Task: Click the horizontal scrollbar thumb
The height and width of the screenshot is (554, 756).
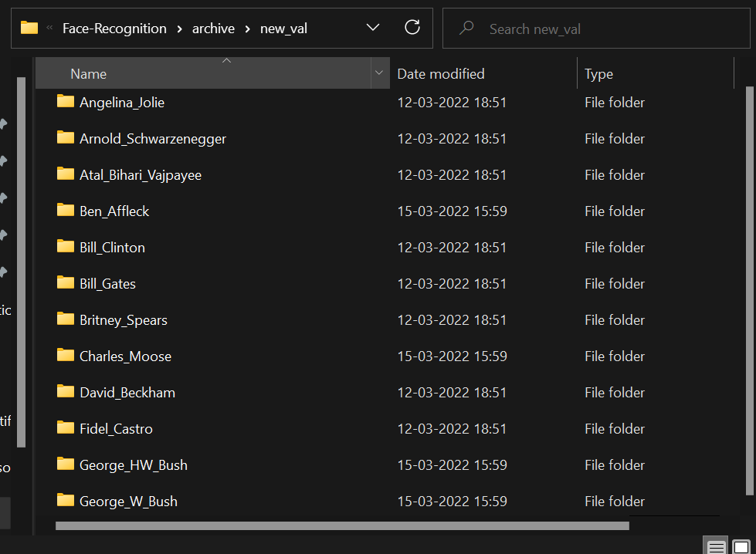Action: click(342, 526)
